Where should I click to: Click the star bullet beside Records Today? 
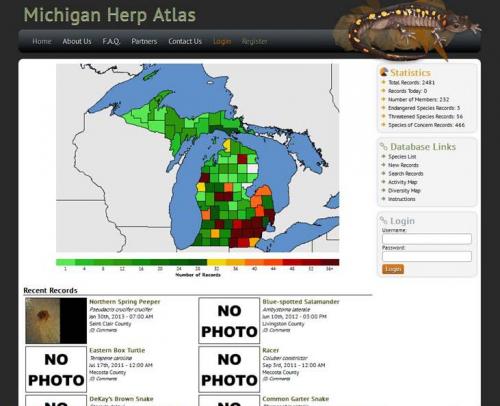coord(383,91)
